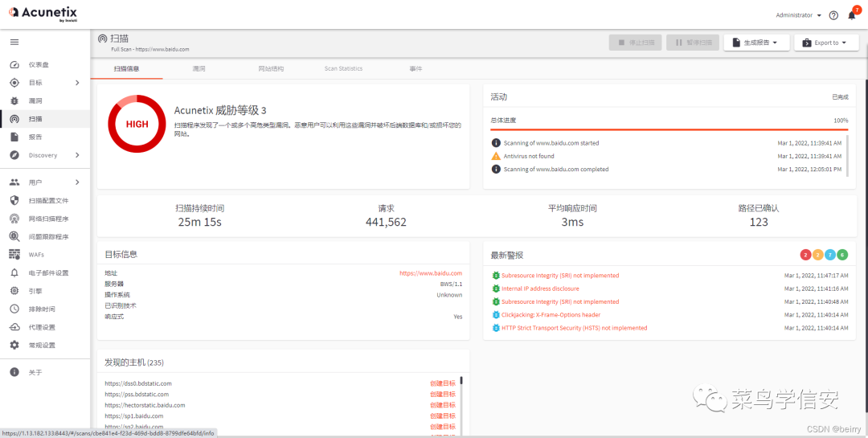Expand the Discovery submenu chevron
The height and width of the screenshot is (438, 868).
coord(77,155)
